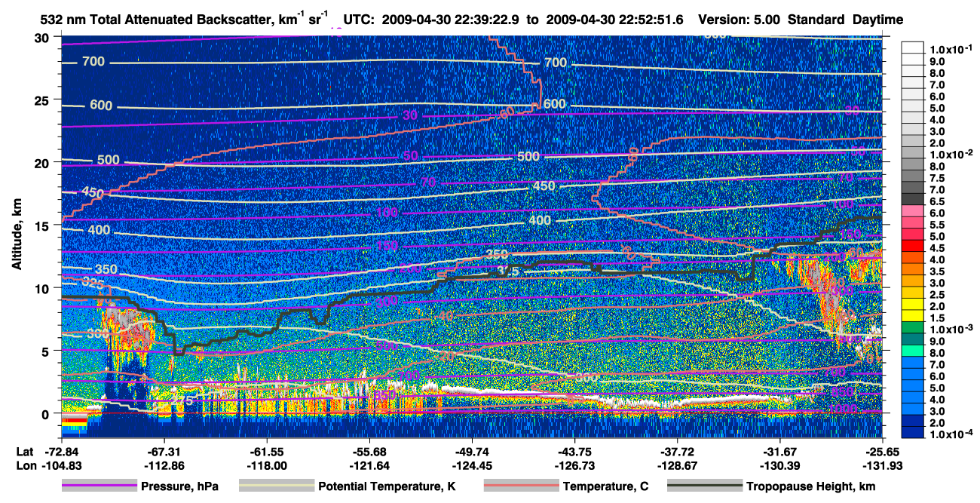Click the longitude value '-121.64'
This screenshot has height=503, width=980.
point(369,466)
